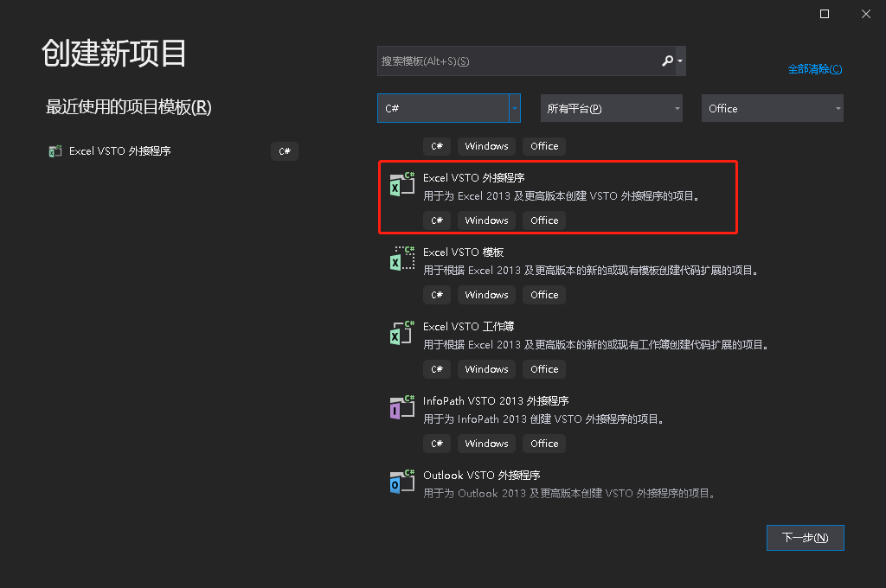Click C# tag under Excel VSTO 外接程序
The image size is (886, 588).
click(x=437, y=220)
